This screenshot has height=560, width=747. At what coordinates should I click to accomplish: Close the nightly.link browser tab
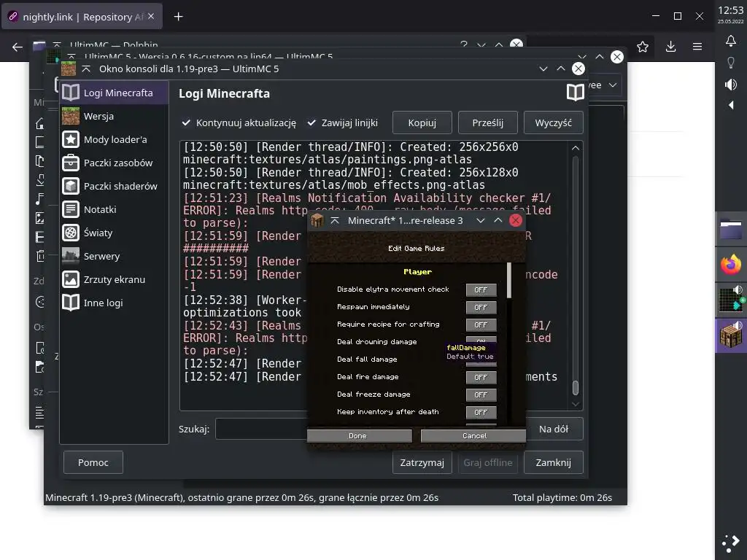coord(151,16)
